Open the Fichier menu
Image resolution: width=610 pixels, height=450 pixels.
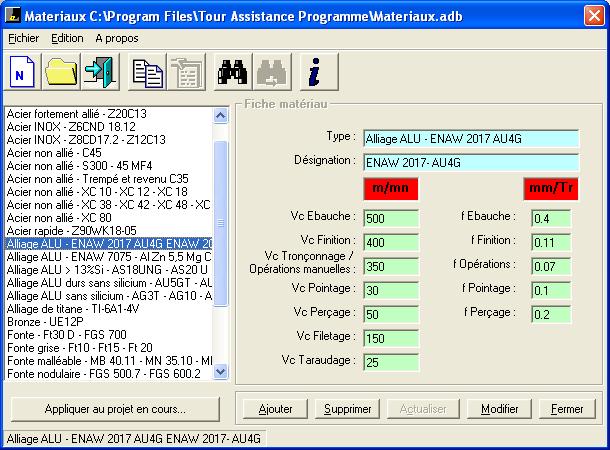tap(21, 38)
